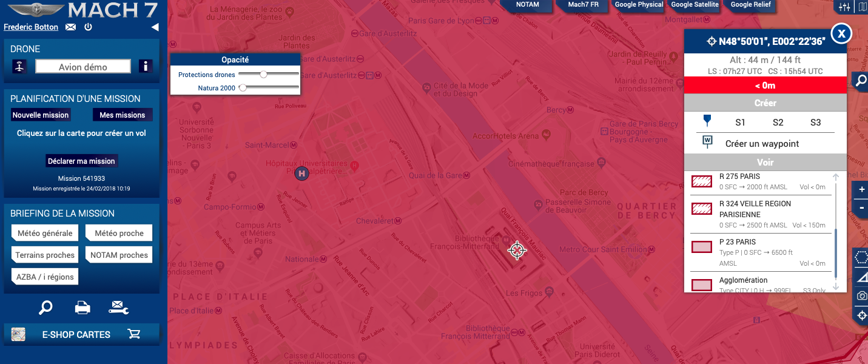
Task: Open Frederic Botton profile link
Action: pyautogui.click(x=31, y=27)
